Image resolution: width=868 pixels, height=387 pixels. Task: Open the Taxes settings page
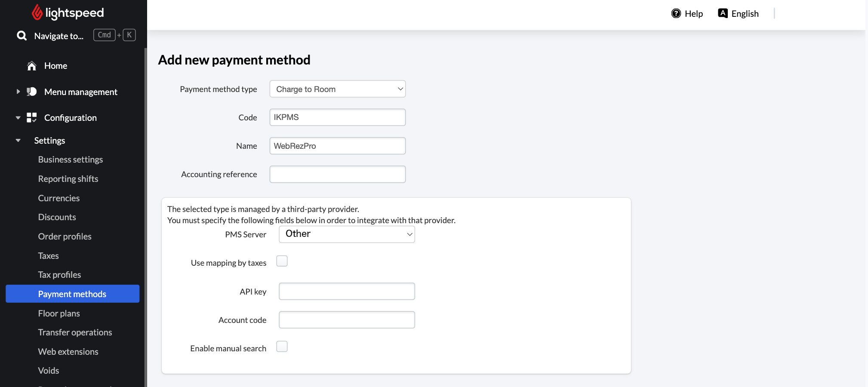pos(48,256)
